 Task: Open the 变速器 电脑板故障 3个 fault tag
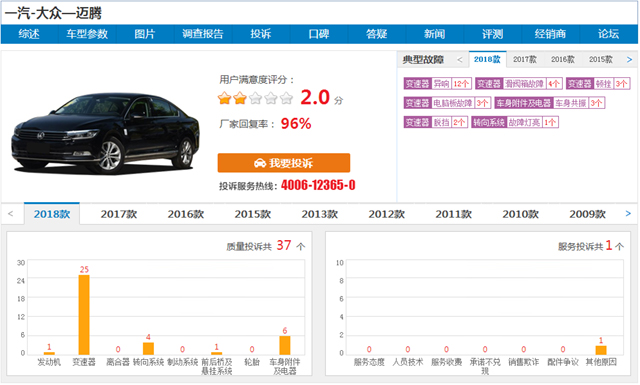click(447, 103)
